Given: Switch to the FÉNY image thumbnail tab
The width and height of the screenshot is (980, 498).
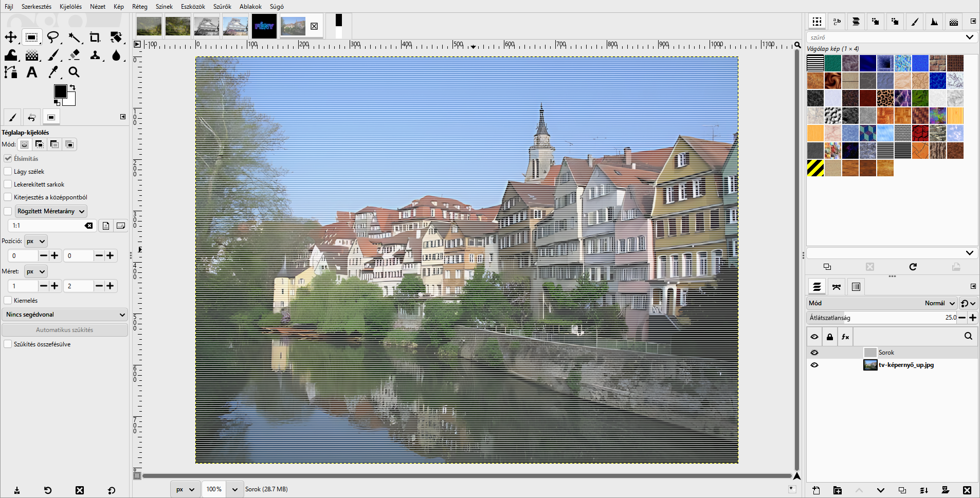Looking at the screenshot, I should 264,26.
